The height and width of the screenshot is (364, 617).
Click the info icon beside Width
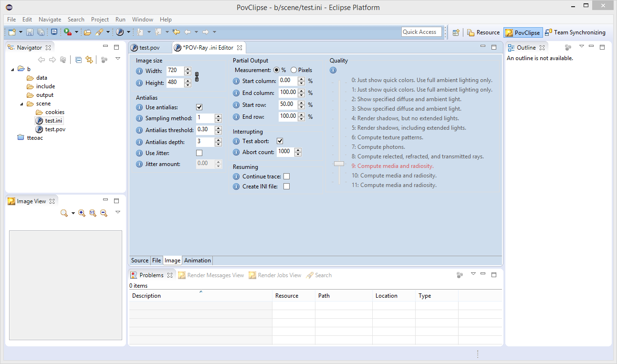[139, 71]
